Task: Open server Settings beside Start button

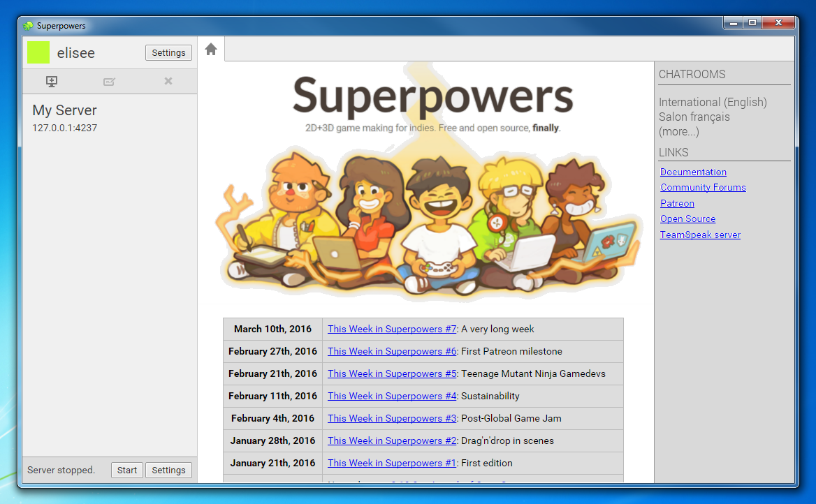Action: [168, 470]
